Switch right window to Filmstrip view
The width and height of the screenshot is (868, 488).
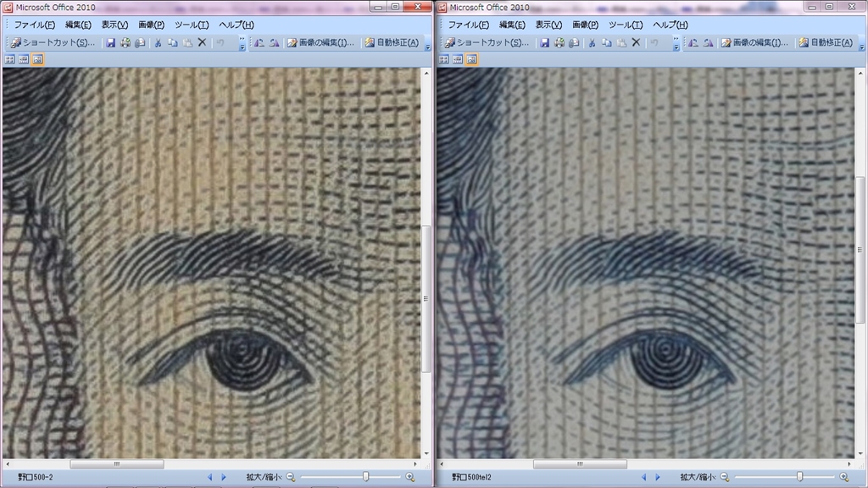pyautogui.click(x=458, y=59)
